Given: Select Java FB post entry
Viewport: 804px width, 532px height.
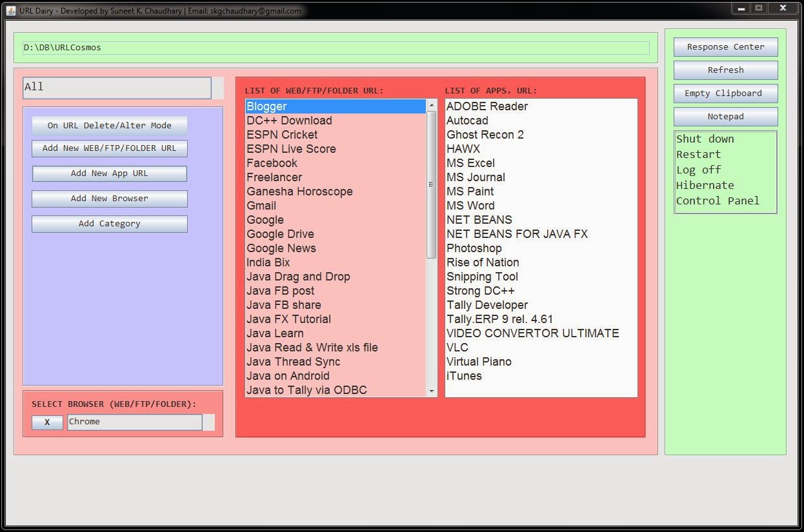Looking at the screenshot, I should pyautogui.click(x=336, y=291).
